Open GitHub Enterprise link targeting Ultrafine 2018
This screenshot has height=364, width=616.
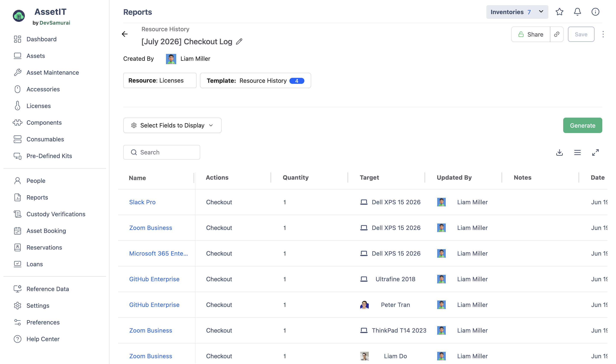pos(154,279)
